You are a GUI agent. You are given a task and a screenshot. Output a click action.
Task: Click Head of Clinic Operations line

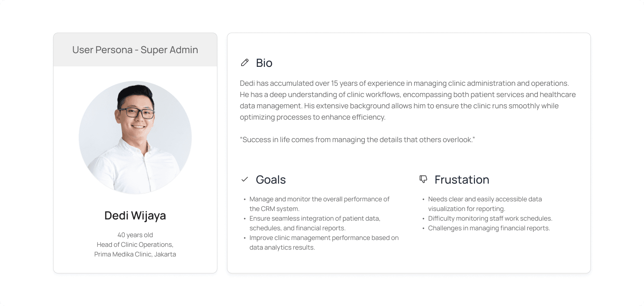click(135, 244)
